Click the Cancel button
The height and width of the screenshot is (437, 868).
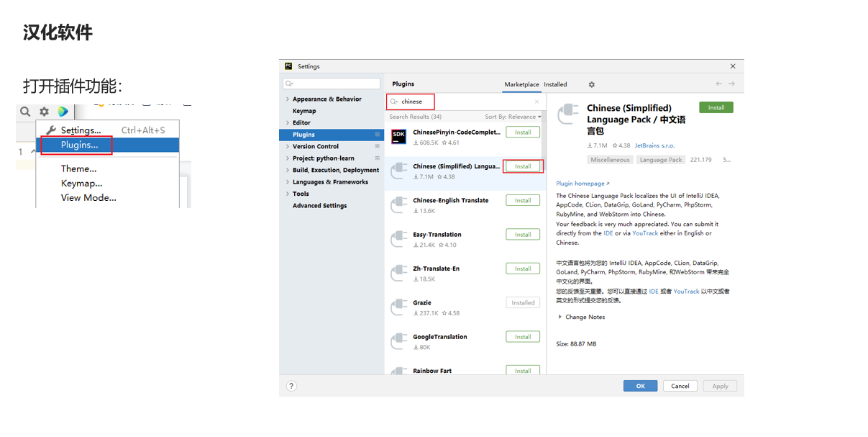[x=680, y=386]
